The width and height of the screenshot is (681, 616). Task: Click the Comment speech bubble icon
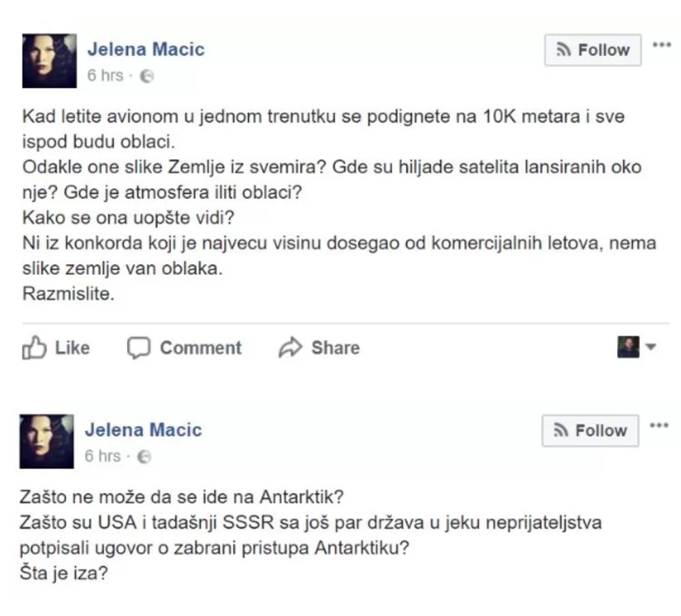coord(138,348)
